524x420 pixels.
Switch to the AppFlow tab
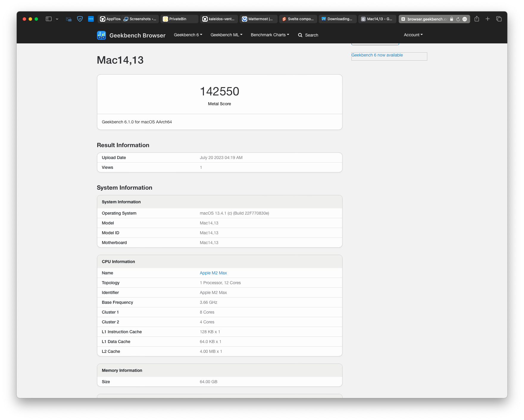110,19
